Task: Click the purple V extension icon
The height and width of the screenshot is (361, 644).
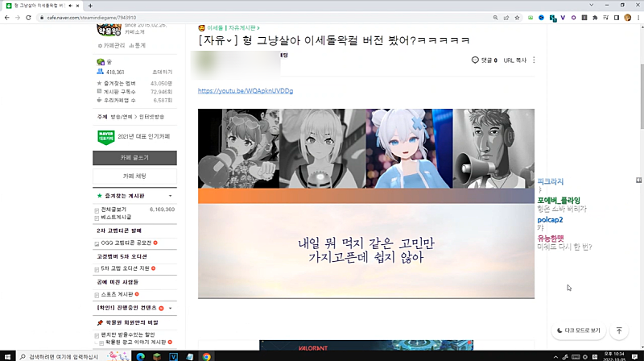Action: 563,18
